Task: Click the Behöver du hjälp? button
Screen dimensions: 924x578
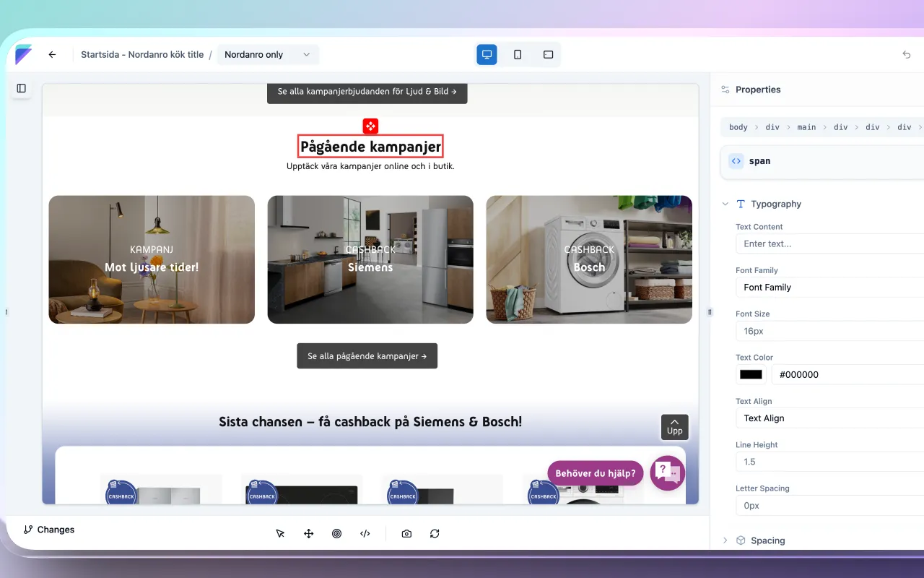Action: pos(595,473)
